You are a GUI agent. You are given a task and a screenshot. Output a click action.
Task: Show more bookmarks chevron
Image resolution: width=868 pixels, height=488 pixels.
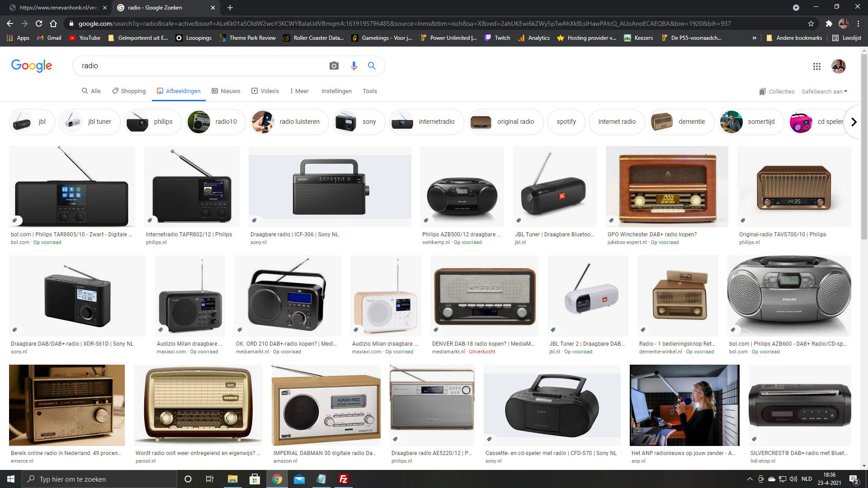click(754, 38)
